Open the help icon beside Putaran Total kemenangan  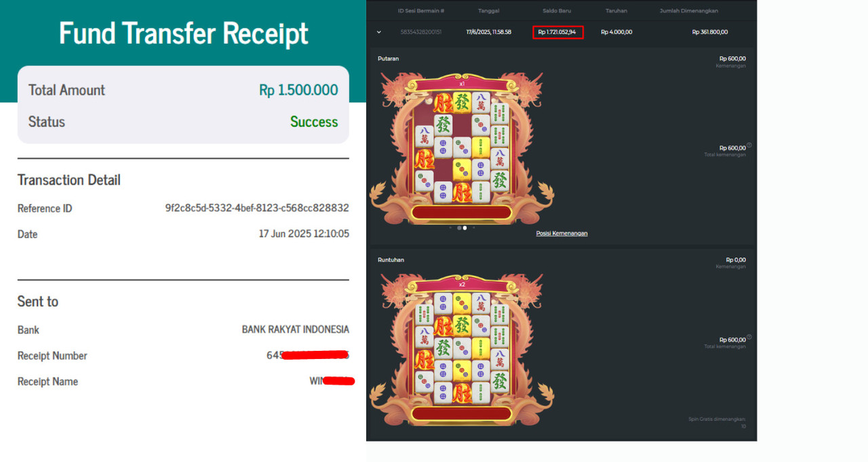(x=749, y=146)
